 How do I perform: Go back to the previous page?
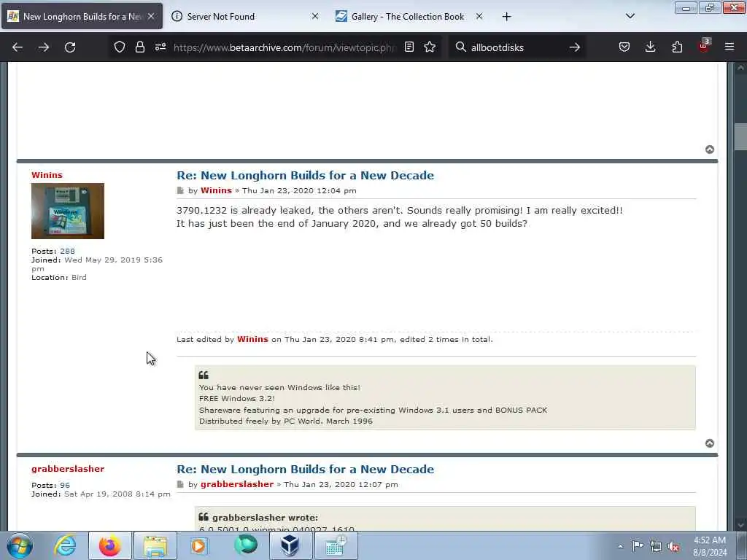(x=18, y=47)
